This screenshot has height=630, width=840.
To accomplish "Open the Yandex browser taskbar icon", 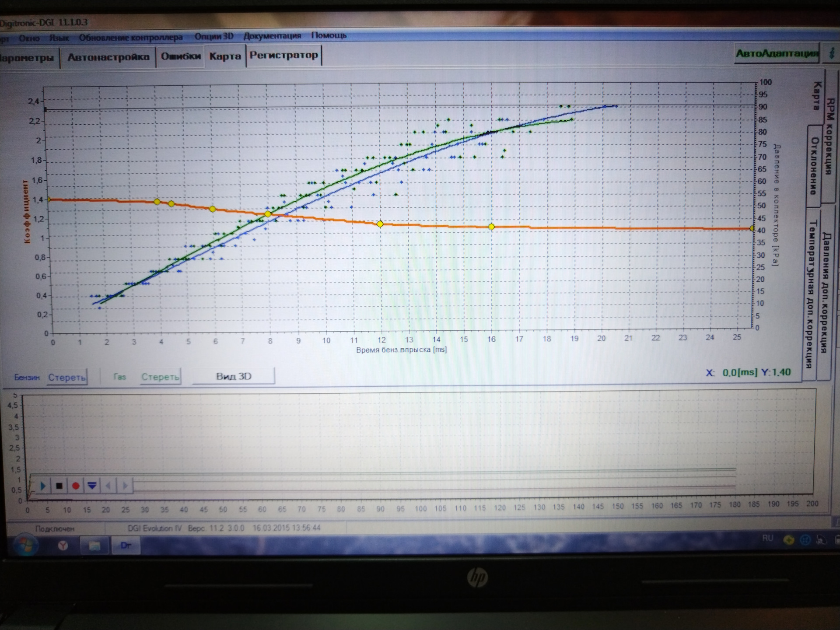I will click(63, 545).
